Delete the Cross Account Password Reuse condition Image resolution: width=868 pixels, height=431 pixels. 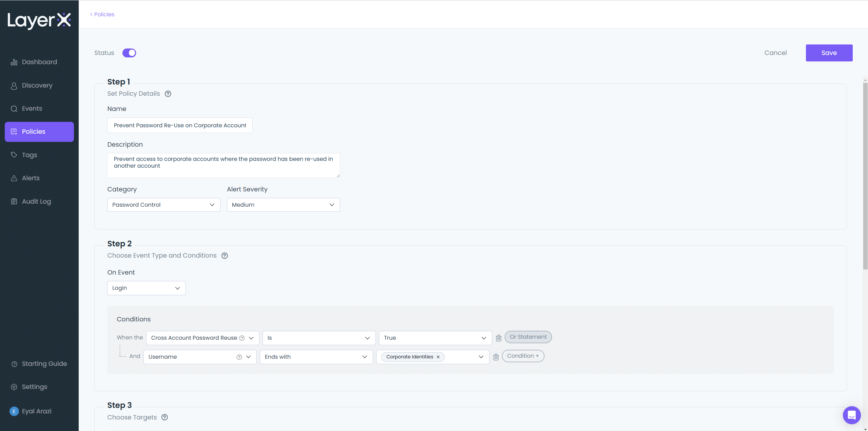(x=498, y=338)
